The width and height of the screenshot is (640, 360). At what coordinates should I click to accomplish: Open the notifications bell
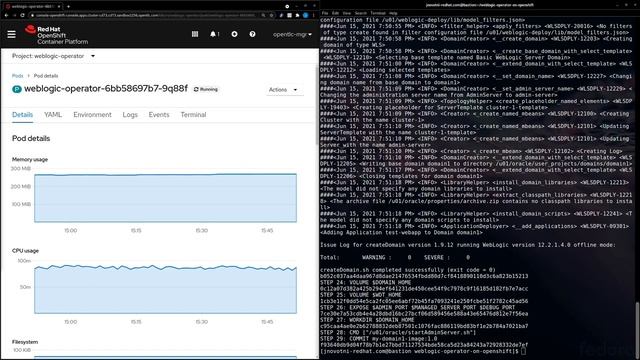[214, 34]
